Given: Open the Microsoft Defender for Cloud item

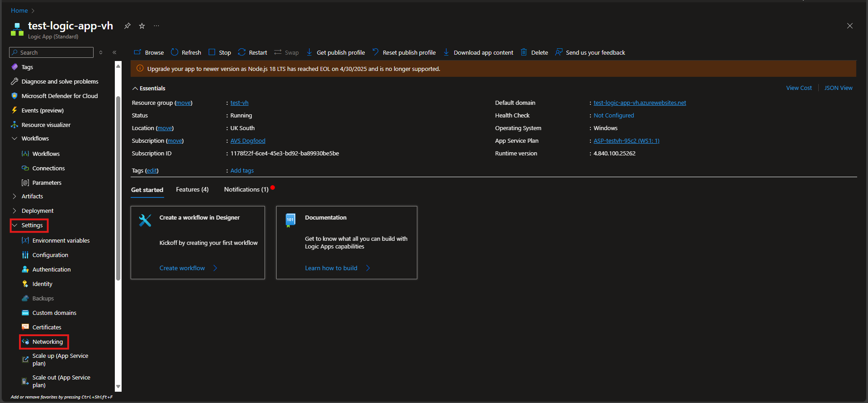Looking at the screenshot, I should [59, 96].
